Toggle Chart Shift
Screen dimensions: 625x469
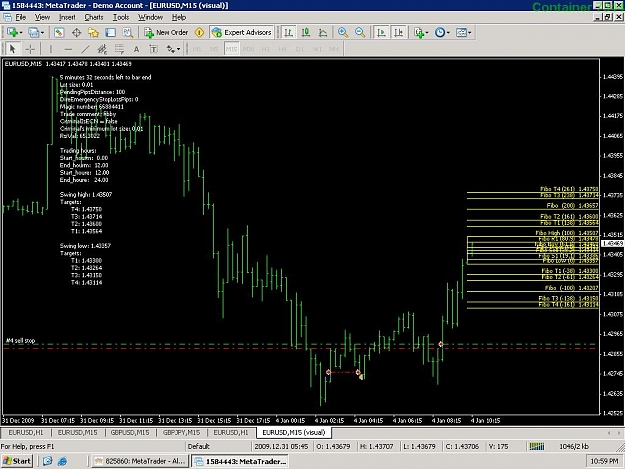pyautogui.click(x=398, y=32)
